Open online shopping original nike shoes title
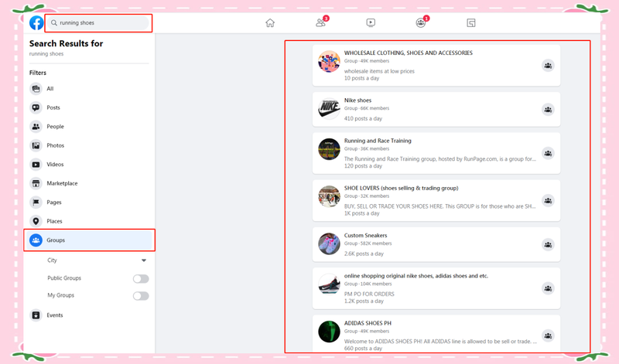This screenshot has height=364, width=619. point(416,276)
